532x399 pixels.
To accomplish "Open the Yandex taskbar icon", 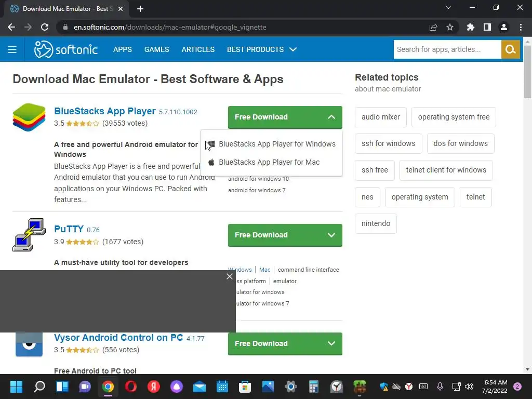I will [154, 387].
